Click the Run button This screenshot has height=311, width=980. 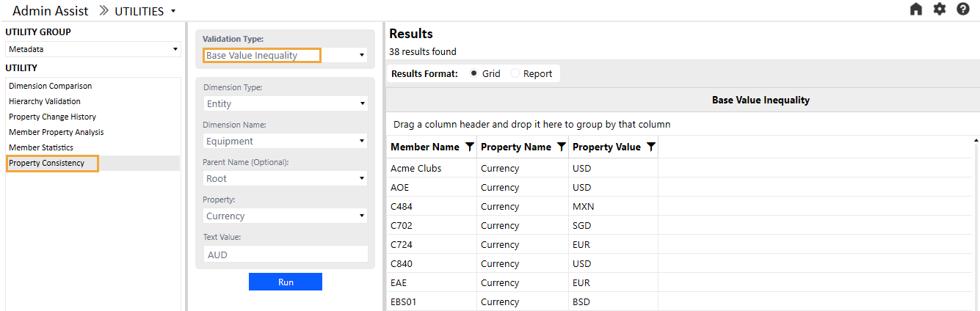[x=286, y=282]
